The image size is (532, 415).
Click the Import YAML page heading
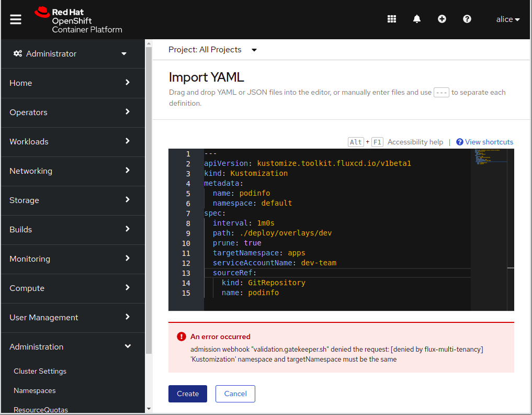[x=206, y=77]
